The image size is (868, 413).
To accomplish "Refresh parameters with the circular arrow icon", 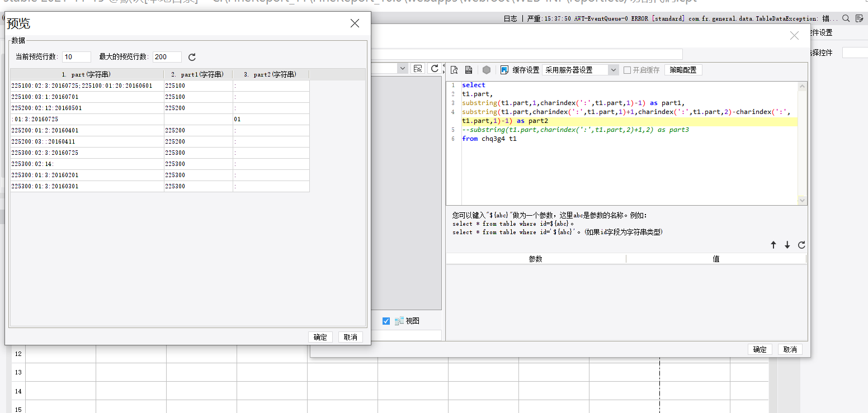I will point(801,245).
